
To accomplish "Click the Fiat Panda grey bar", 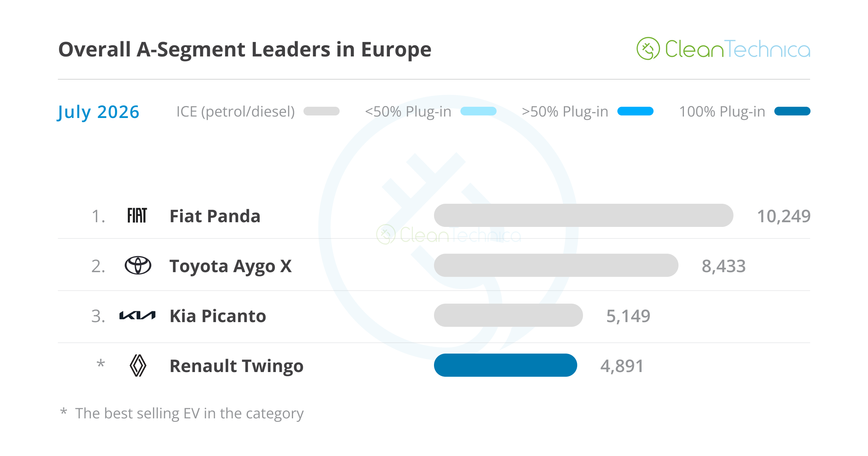I will pyautogui.click(x=584, y=215).
